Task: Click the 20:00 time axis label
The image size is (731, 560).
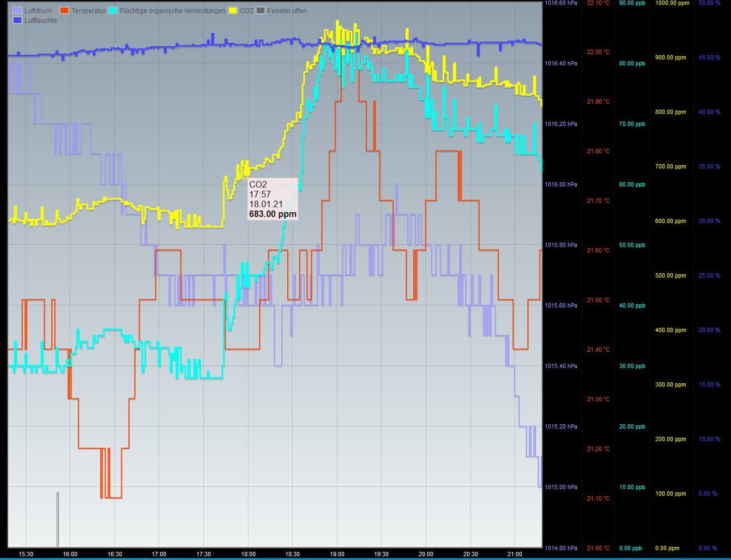Action: pos(426,555)
